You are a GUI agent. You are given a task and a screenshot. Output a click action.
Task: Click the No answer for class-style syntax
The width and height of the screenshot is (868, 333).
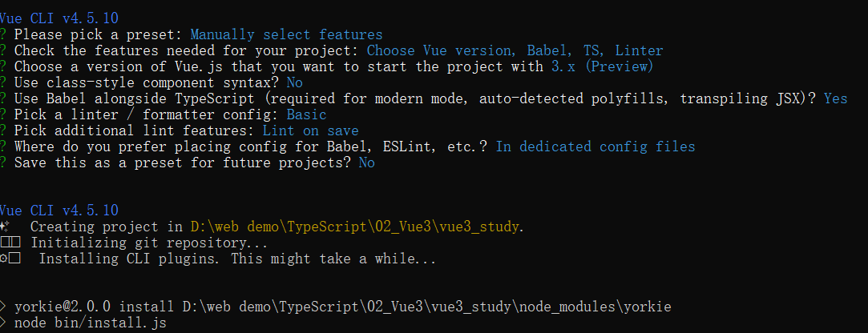(294, 83)
